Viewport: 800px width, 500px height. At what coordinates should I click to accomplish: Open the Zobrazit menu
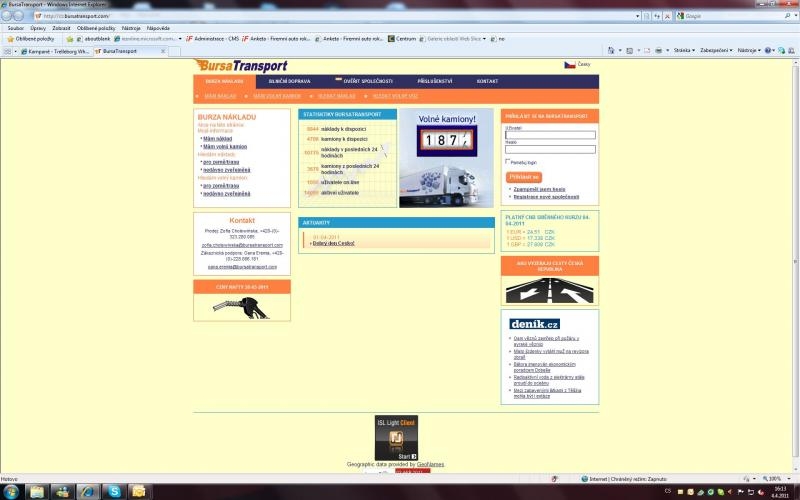[x=61, y=28]
